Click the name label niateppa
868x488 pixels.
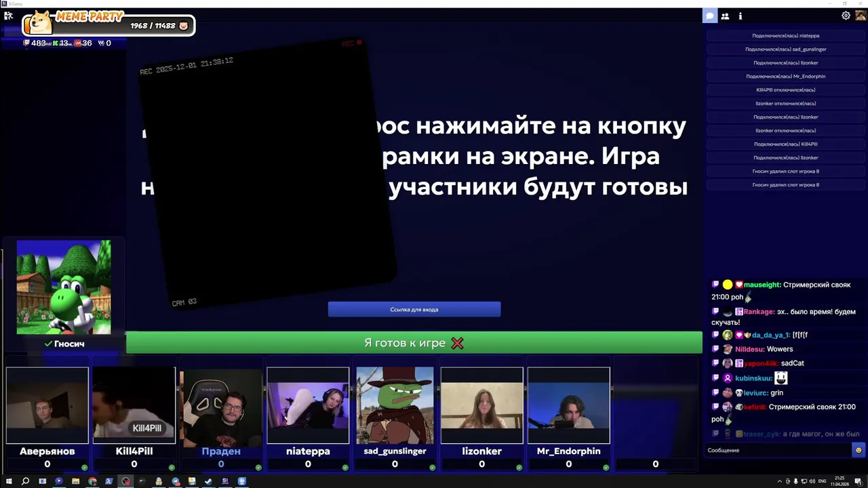pos(308,451)
